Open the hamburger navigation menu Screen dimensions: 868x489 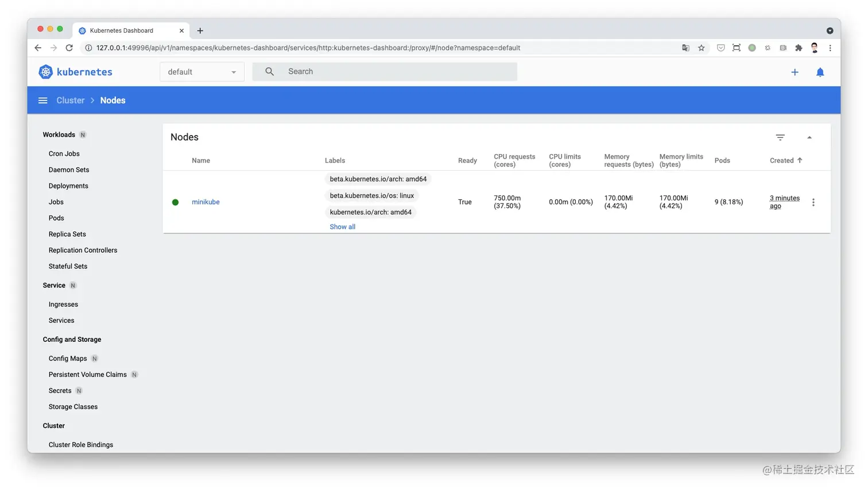pyautogui.click(x=42, y=101)
